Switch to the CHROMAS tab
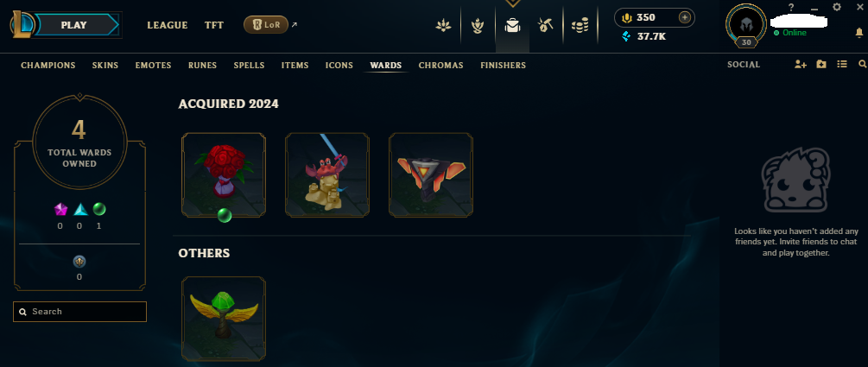 440,66
